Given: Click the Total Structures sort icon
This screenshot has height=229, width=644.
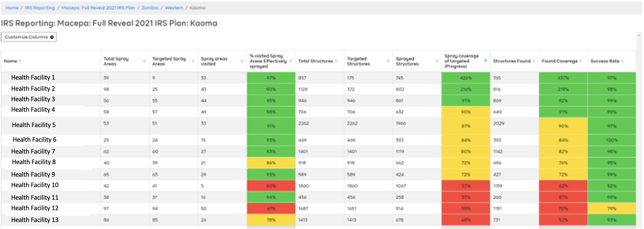Looking at the screenshot, I should pyautogui.click(x=336, y=61).
